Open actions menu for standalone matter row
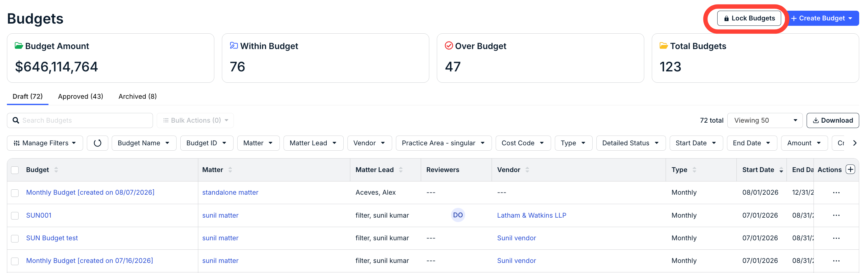 click(836, 192)
